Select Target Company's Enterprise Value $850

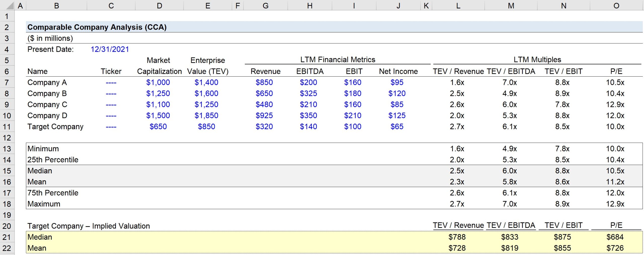coord(207,127)
